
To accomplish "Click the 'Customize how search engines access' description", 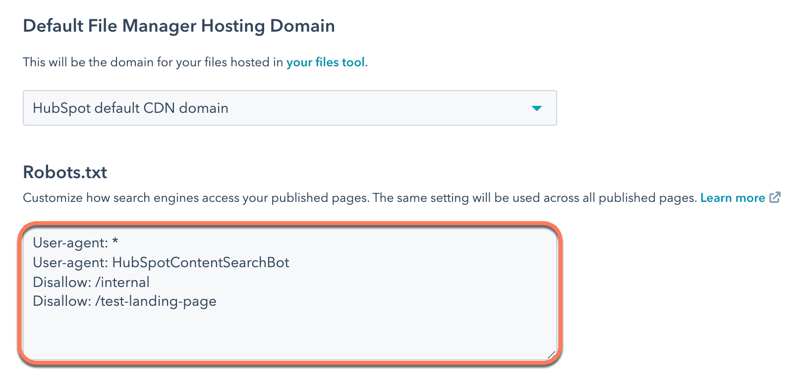I will (360, 198).
